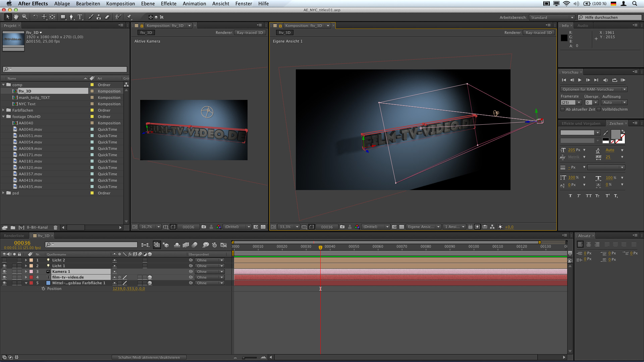Click the trash icon in Projekt panel
644x362 pixels.
pyautogui.click(x=56, y=227)
